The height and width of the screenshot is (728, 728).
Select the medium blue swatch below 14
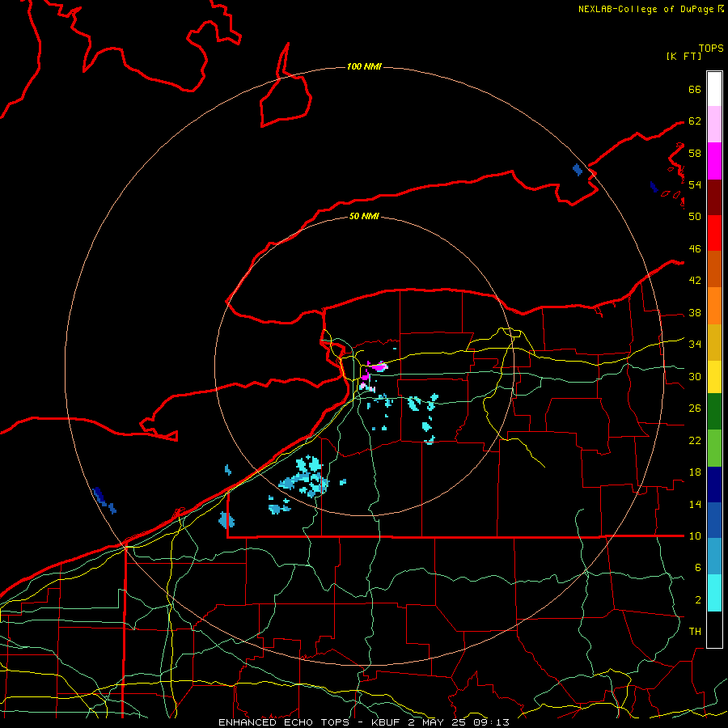[714, 520]
